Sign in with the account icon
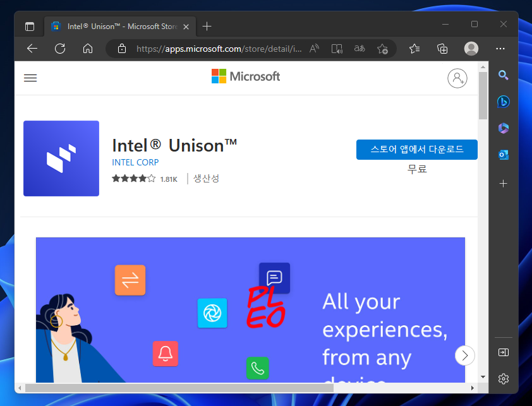Image resolution: width=532 pixels, height=406 pixels. (457, 78)
